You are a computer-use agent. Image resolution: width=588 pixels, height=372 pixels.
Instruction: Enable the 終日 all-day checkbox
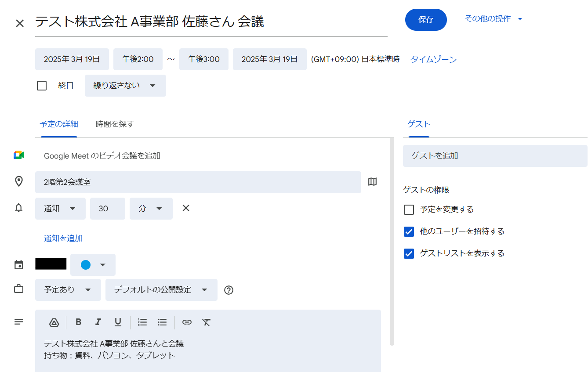(x=42, y=86)
